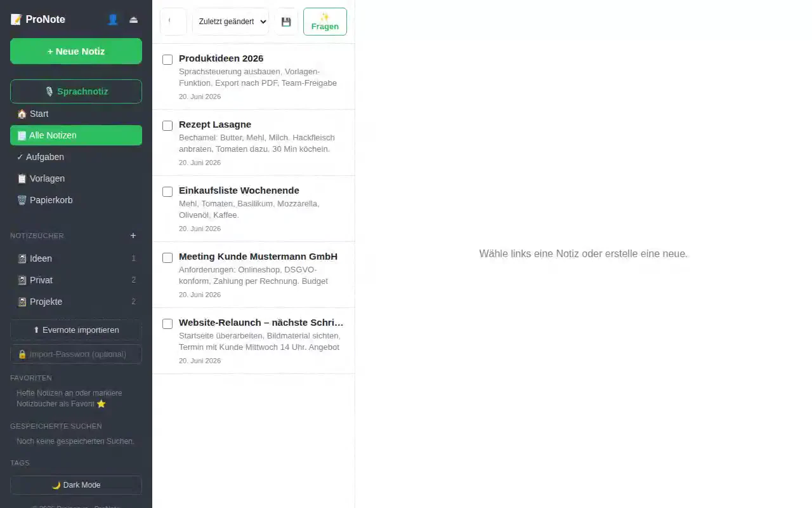812x508 pixels.
Task: Toggle Dark Mode
Action: [76, 485]
